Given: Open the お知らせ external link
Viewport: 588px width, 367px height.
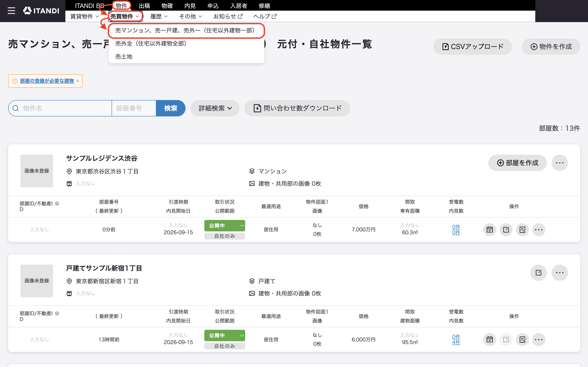Looking at the screenshot, I should (x=228, y=16).
